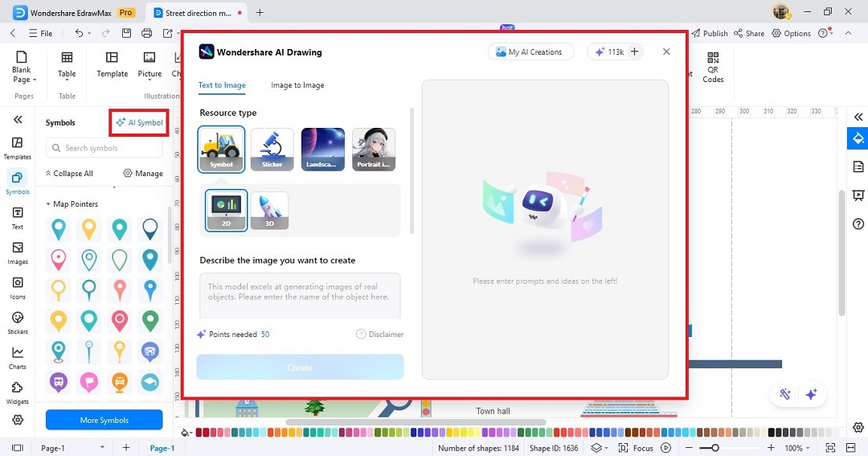
Task: Select the Portrait resource type
Action: [374, 150]
